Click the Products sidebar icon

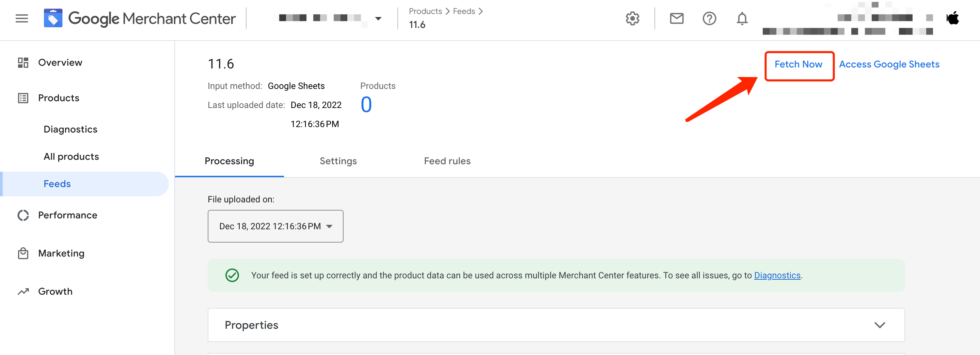(23, 98)
